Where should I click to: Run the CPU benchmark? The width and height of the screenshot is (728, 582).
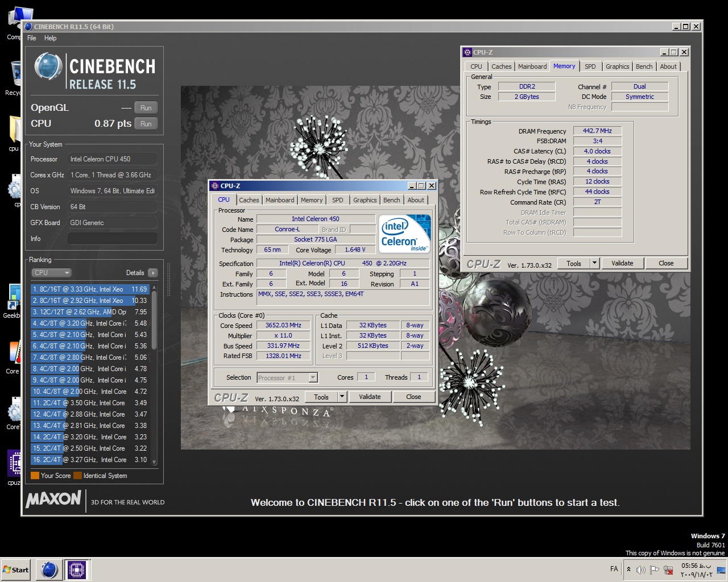(x=146, y=124)
